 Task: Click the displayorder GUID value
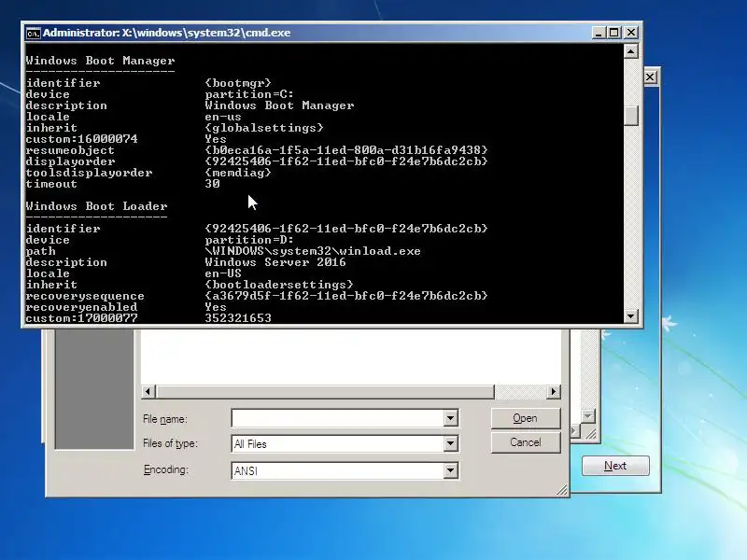pyautogui.click(x=346, y=161)
